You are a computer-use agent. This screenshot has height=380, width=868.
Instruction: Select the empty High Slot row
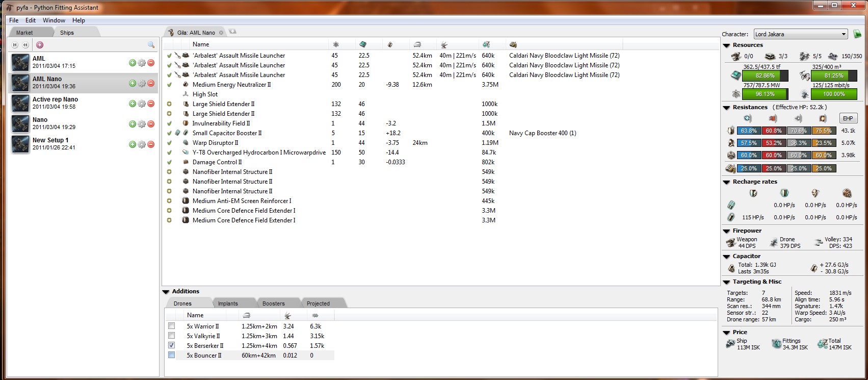441,94
